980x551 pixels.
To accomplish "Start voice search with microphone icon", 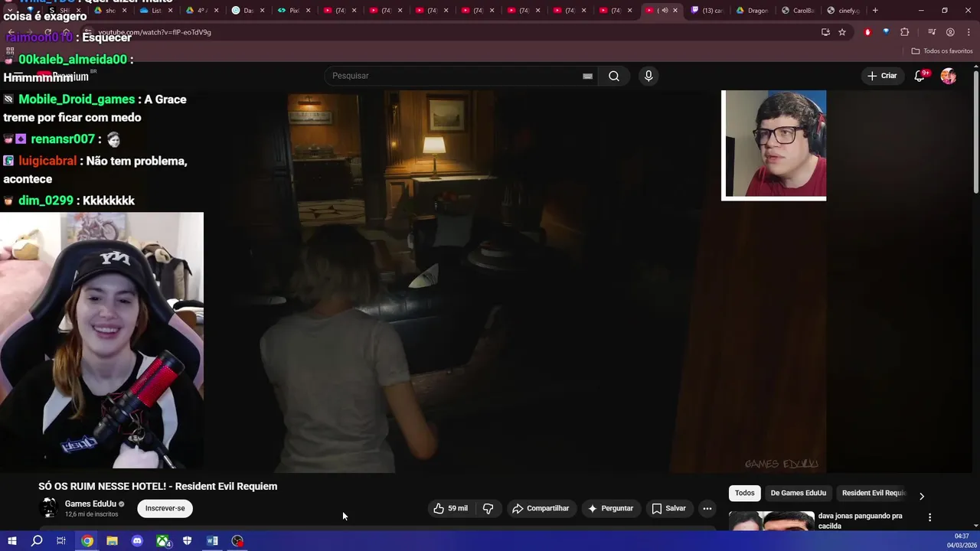I will [648, 76].
